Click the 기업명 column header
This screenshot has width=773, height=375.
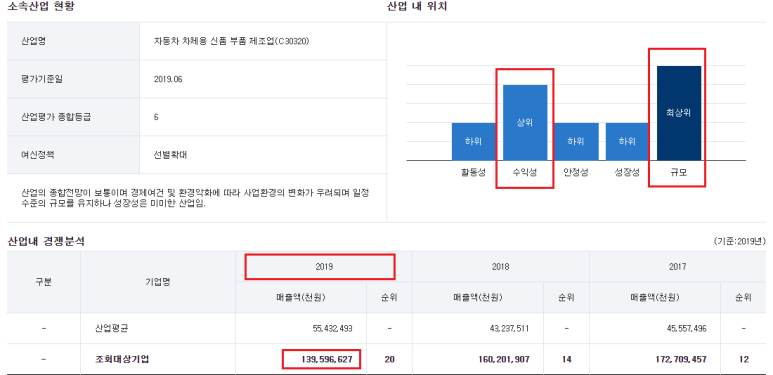point(158,282)
